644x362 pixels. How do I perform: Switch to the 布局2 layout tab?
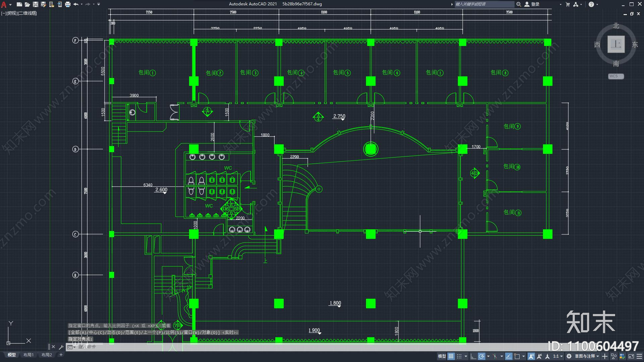coord(47,355)
